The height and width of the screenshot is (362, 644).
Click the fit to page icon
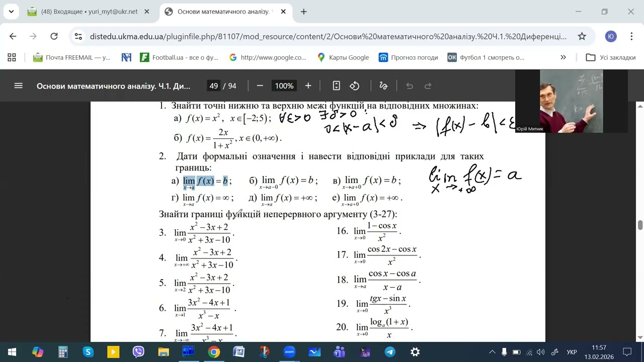[x=337, y=86]
